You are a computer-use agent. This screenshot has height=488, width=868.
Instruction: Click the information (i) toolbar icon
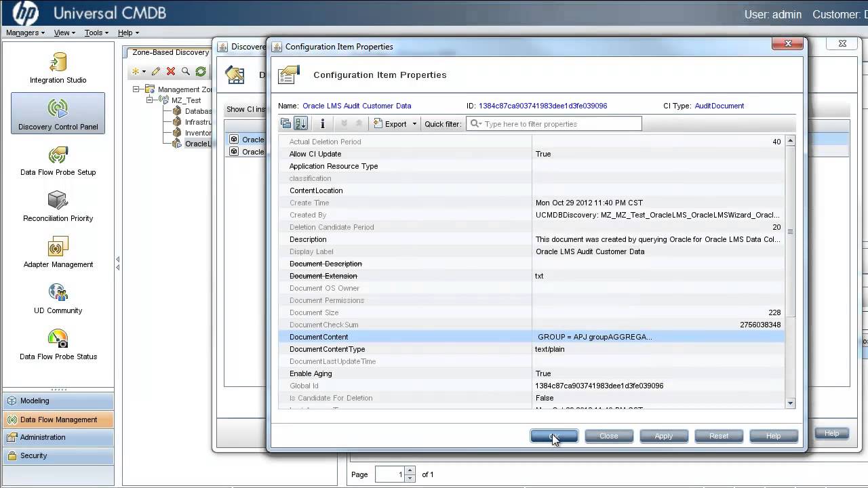323,123
